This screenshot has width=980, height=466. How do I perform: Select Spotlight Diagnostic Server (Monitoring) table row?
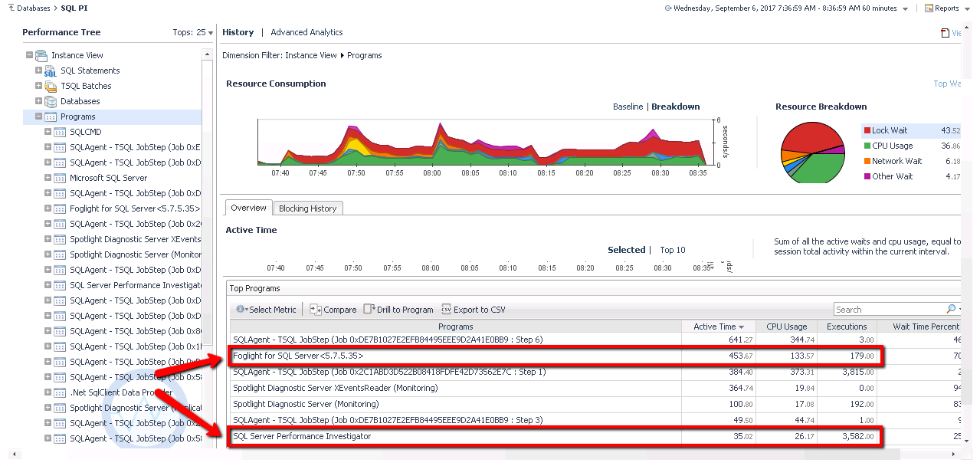[595, 404]
